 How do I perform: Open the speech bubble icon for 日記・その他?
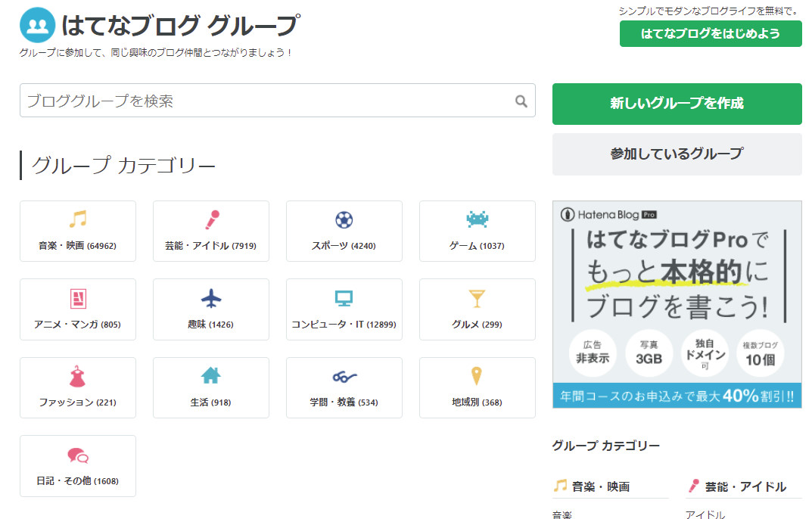(77, 455)
